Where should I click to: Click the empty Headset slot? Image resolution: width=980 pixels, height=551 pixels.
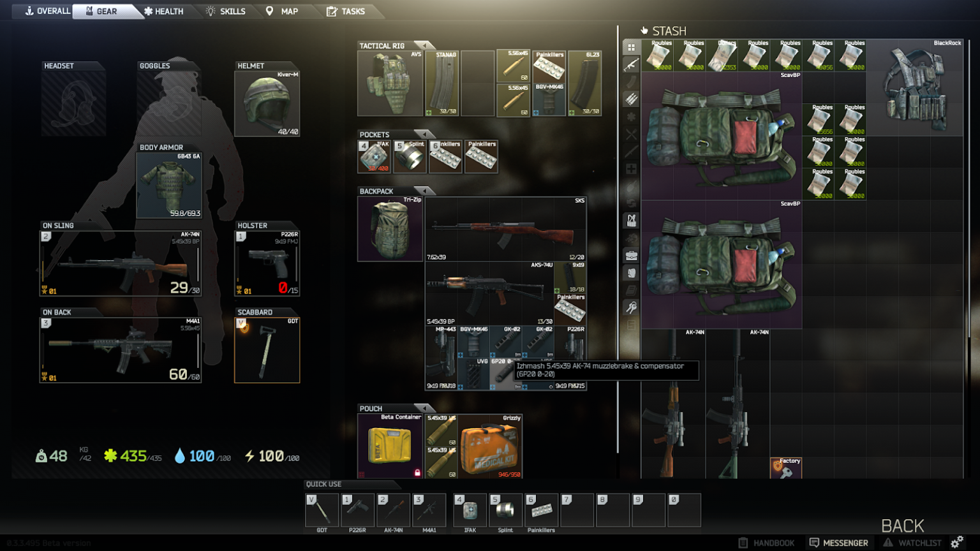(73, 103)
